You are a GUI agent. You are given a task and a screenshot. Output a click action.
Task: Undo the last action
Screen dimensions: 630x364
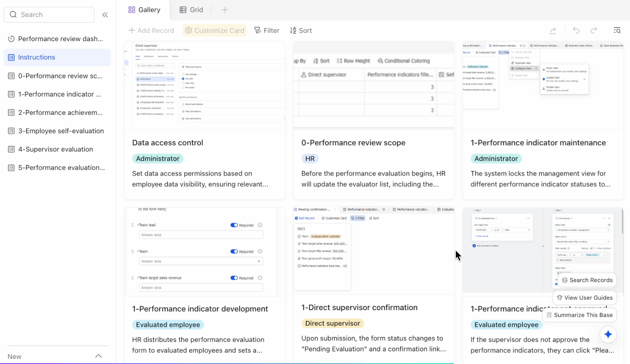point(576,30)
